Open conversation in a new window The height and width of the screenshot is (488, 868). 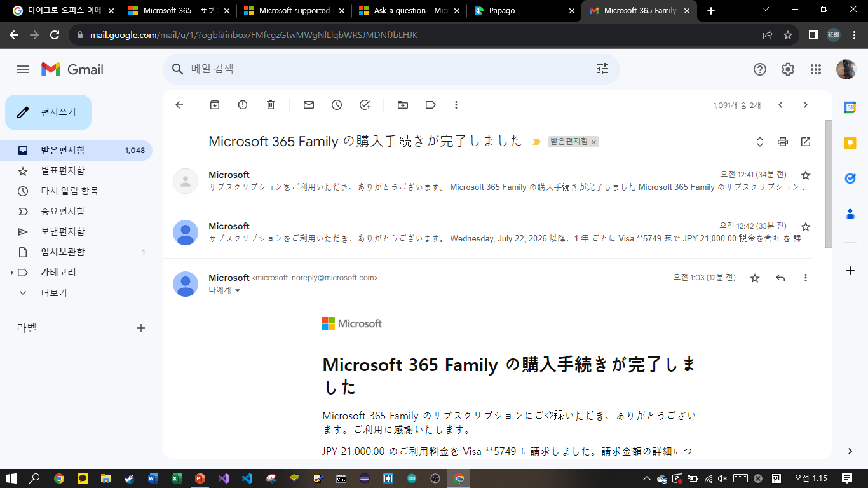point(806,142)
